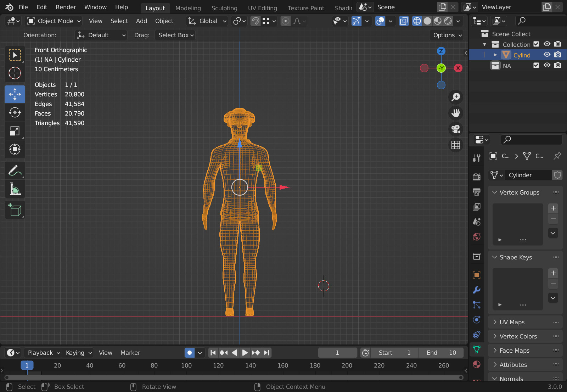
Task: Click the pan view hand icon
Action: click(456, 113)
